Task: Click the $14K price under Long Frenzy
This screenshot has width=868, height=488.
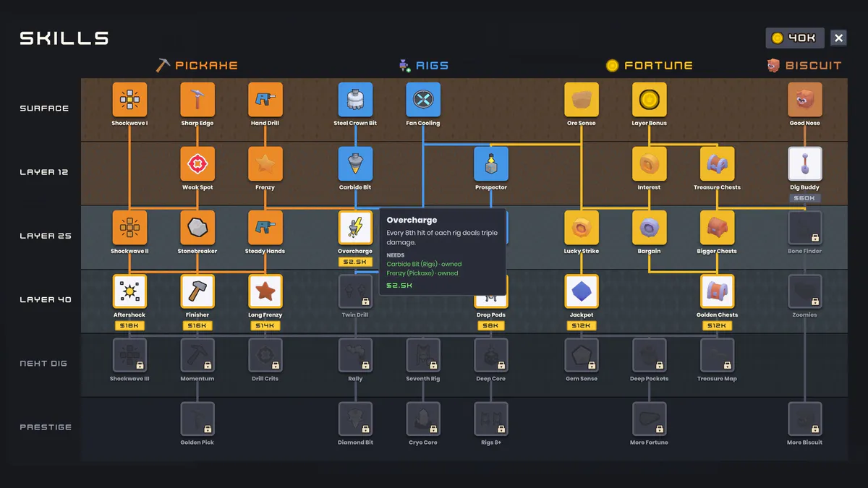Action: point(265,326)
